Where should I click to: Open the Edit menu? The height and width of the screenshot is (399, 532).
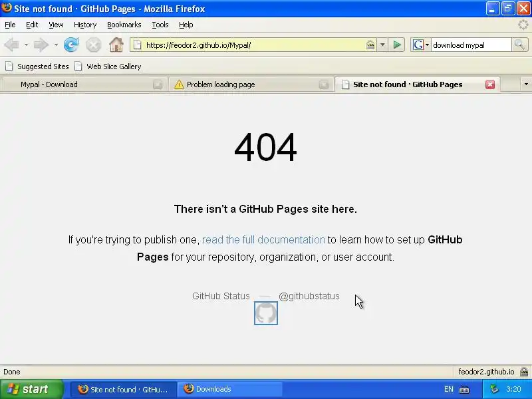pos(32,25)
